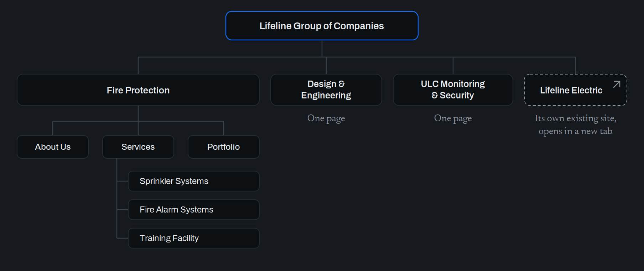
Task: Click the Lifeline Group of Companies root node
Action: coord(322,26)
